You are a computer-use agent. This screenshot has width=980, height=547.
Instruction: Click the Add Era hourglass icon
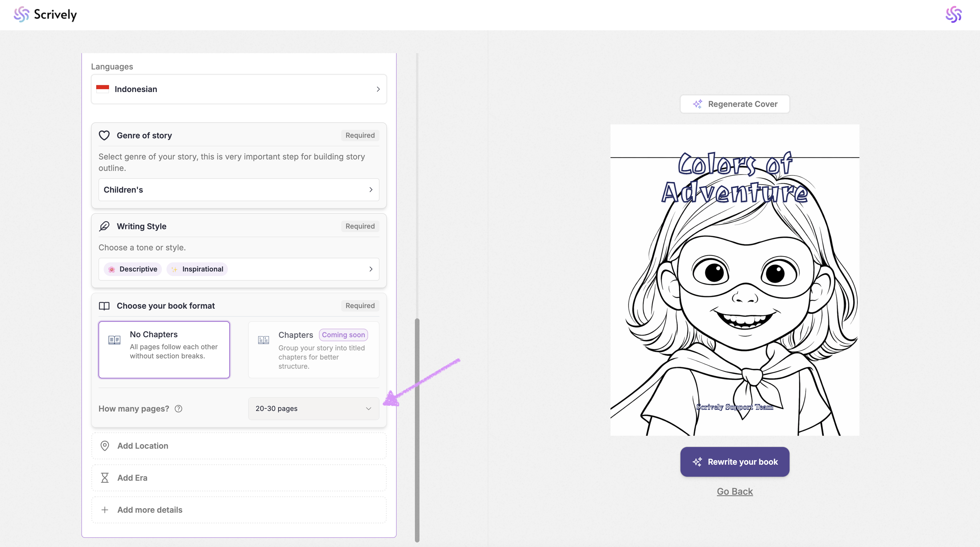point(105,478)
